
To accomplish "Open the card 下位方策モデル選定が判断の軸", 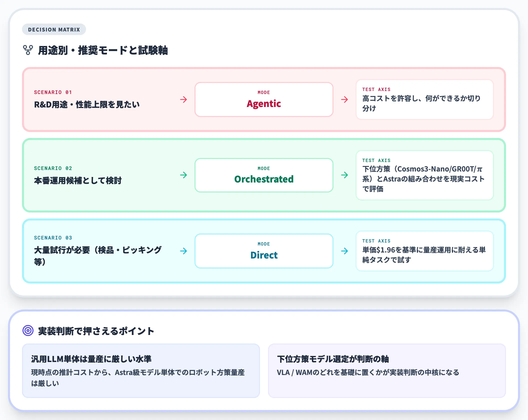I will pos(387,370).
